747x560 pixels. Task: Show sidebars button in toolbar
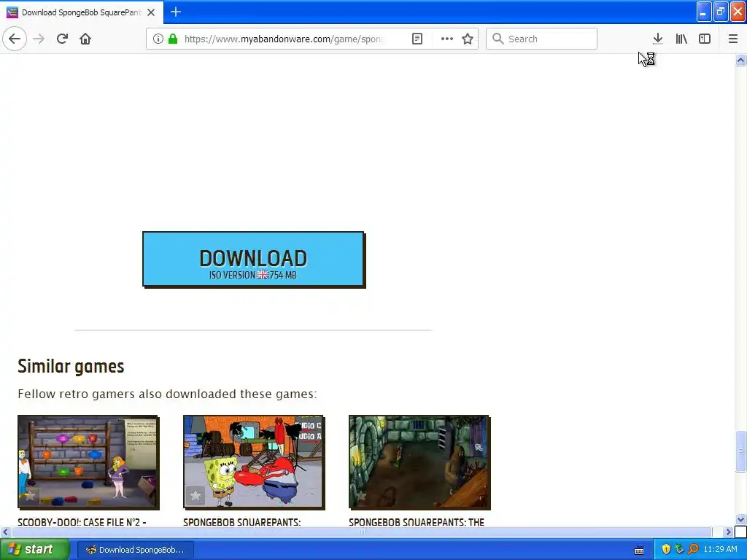705,39
